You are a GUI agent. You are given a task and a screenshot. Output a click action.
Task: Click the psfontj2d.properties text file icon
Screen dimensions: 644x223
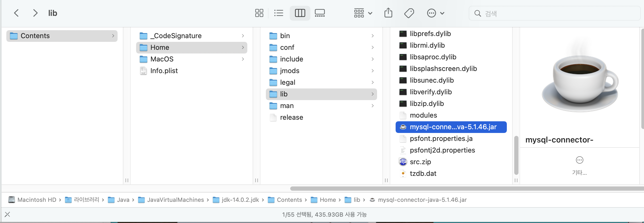pos(403,150)
